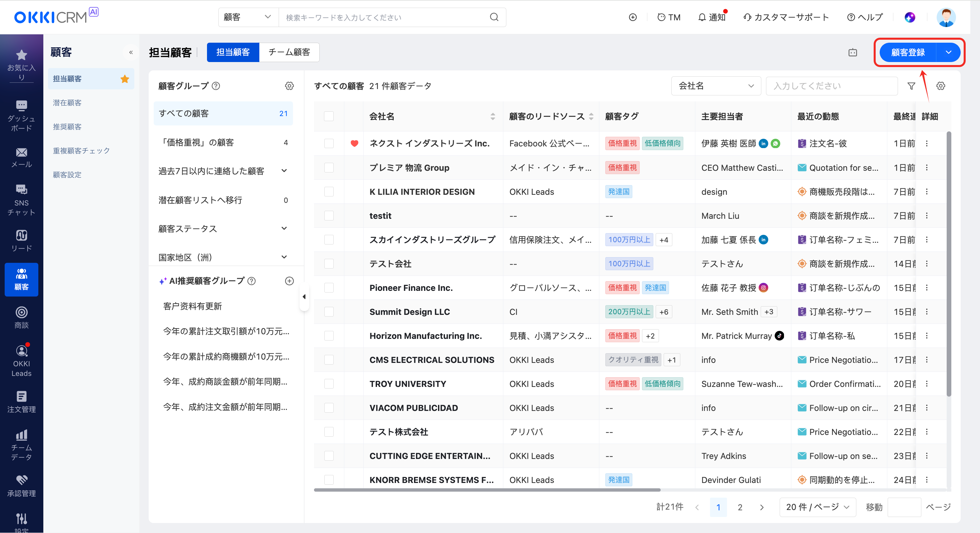The height and width of the screenshot is (533, 980).
Task: Check the K LILIA INTERIOR DESIGN row checkbox
Action: pos(329,191)
